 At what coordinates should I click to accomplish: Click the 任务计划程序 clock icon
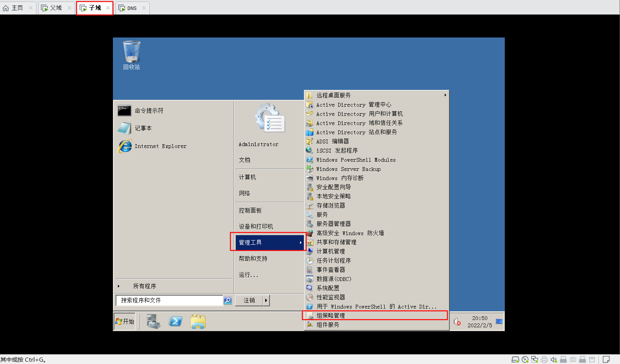310,261
